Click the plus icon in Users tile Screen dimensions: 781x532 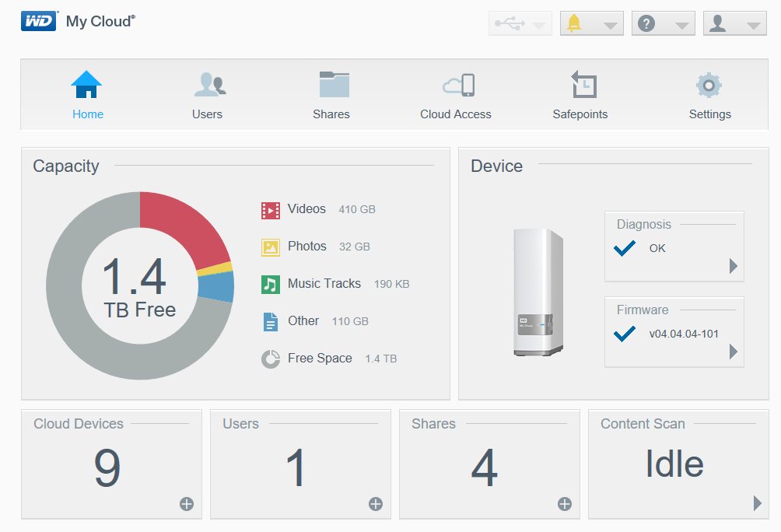click(376, 504)
